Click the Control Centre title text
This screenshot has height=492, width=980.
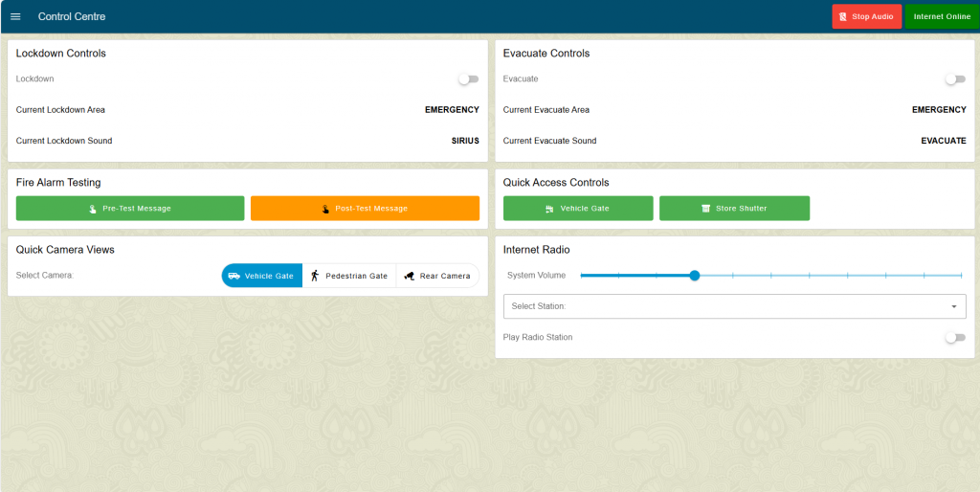72,16
